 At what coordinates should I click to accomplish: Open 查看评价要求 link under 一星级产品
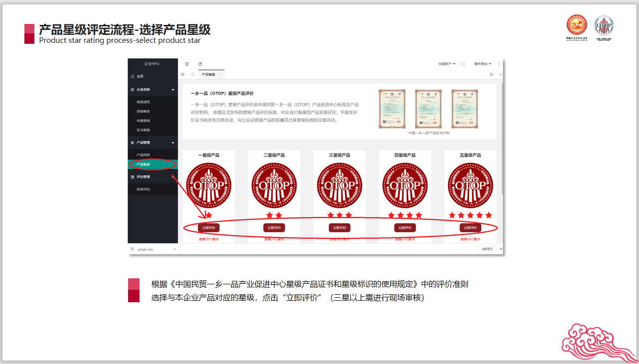coord(208,240)
